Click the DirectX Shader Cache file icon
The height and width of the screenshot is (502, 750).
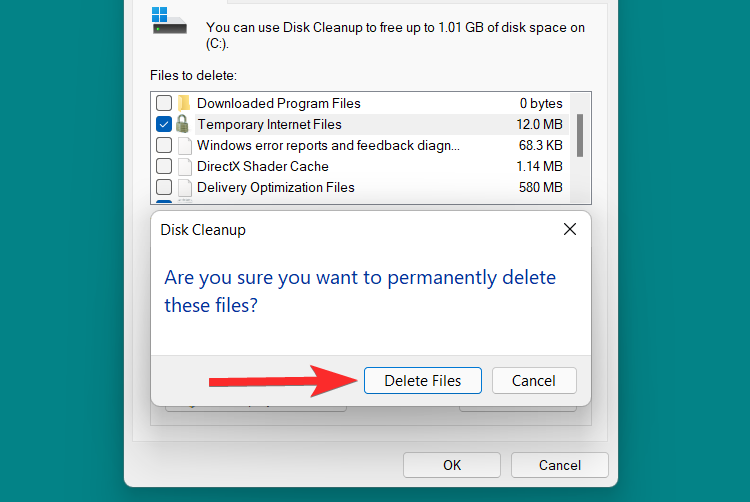coord(185,167)
